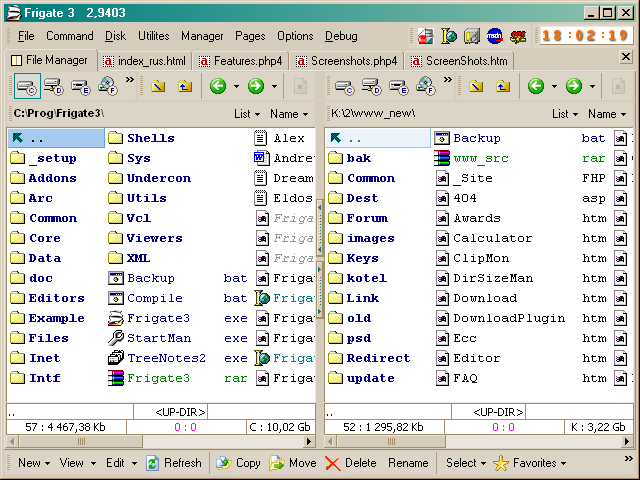Select the Viewers folder in left panel
The image size is (640, 480).
tap(145, 238)
